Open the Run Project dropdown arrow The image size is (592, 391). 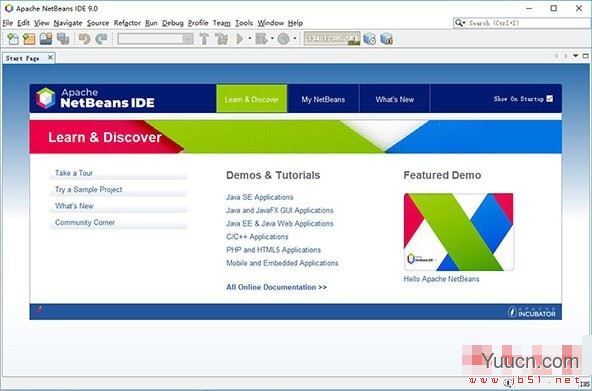click(250, 38)
